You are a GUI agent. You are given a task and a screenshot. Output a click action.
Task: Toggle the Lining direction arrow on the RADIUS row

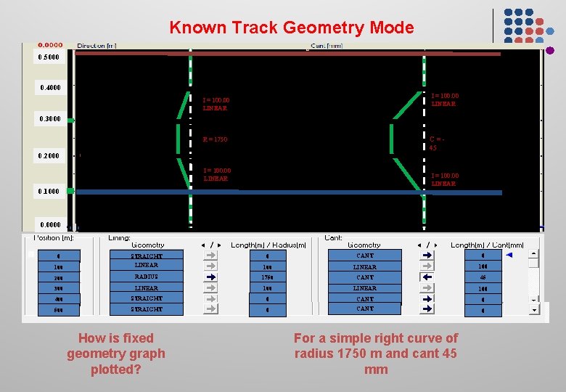pyautogui.click(x=211, y=277)
